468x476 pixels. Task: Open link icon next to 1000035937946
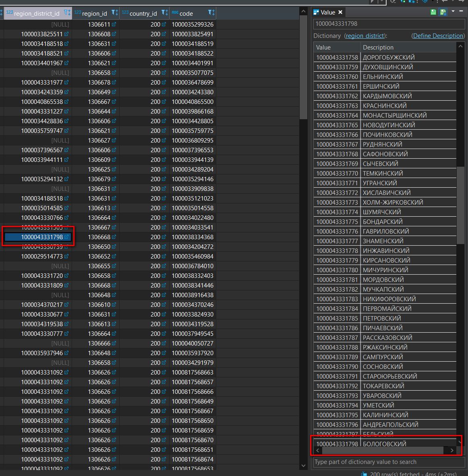[66, 353]
